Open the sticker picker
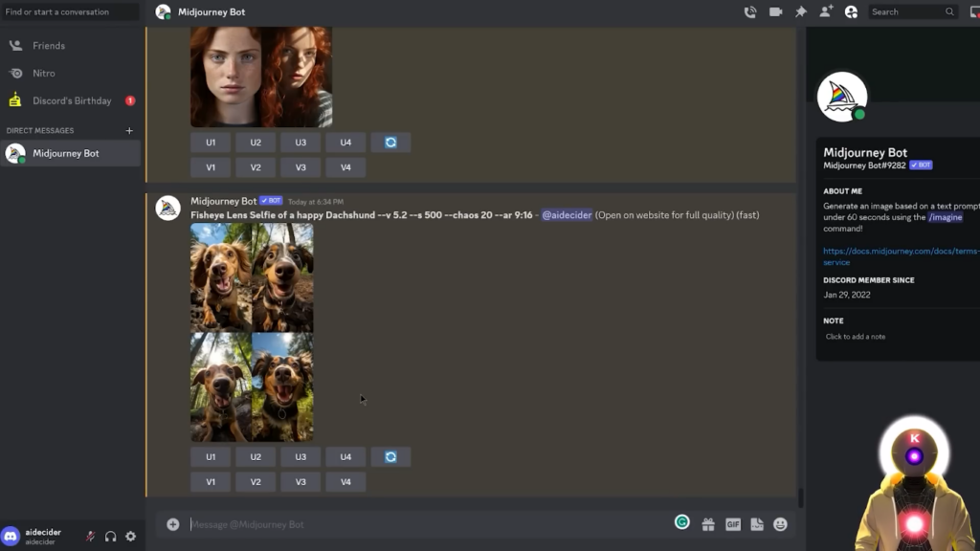Image resolution: width=980 pixels, height=551 pixels. (757, 524)
